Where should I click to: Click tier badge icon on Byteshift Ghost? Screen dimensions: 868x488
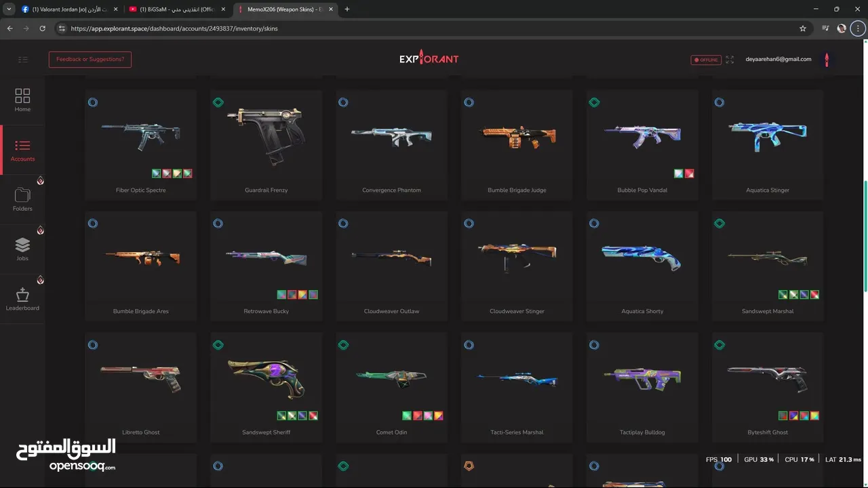(719, 345)
